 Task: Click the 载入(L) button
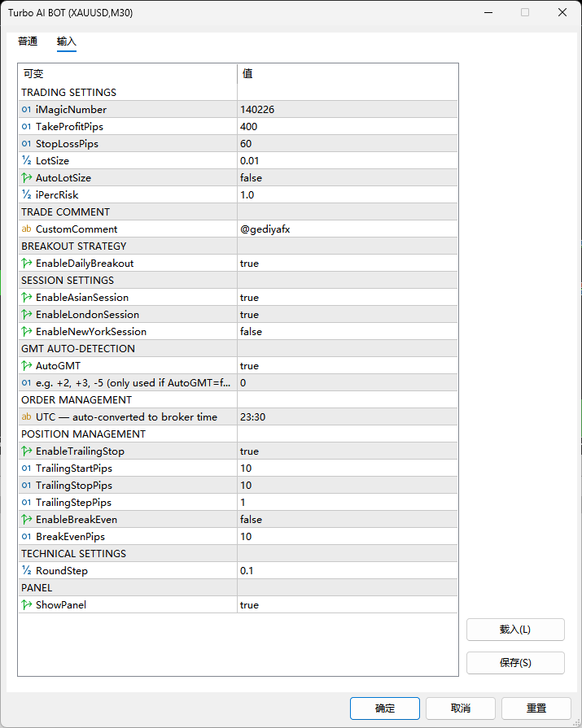click(x=514, y=630)
